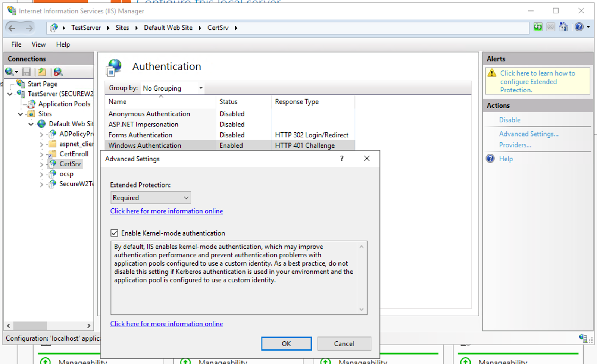The height and width of the screenshot is (364, 597).
Task: Click the Connections horizontal scrollbar thumb
Action: click(x=30, y=326)
